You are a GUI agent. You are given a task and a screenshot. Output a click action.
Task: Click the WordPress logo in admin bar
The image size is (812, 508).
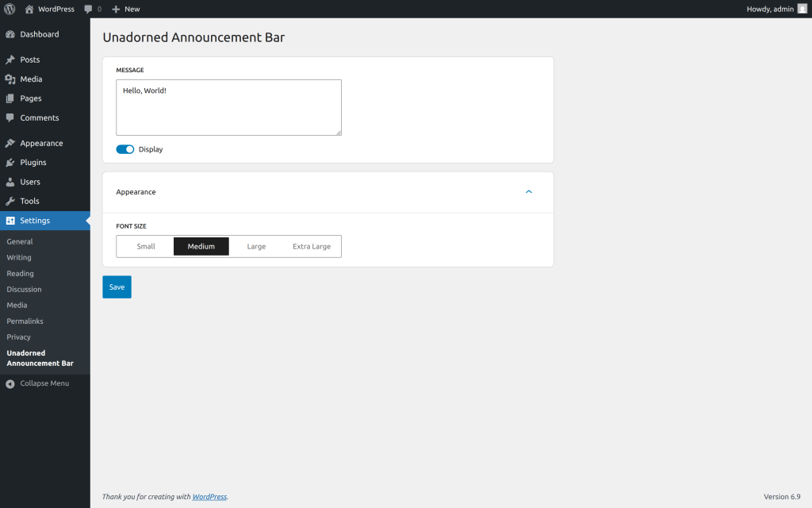(10, 9)
